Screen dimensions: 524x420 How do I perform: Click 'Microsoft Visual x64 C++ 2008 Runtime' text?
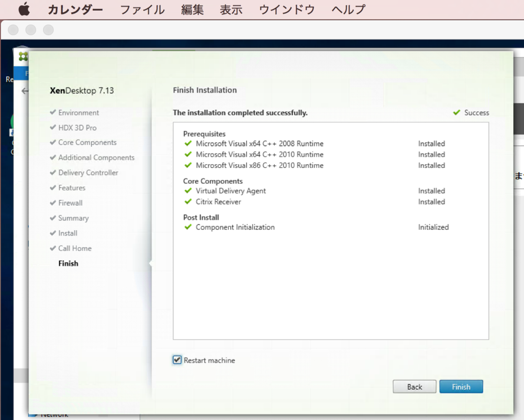(x=259, y=144)
